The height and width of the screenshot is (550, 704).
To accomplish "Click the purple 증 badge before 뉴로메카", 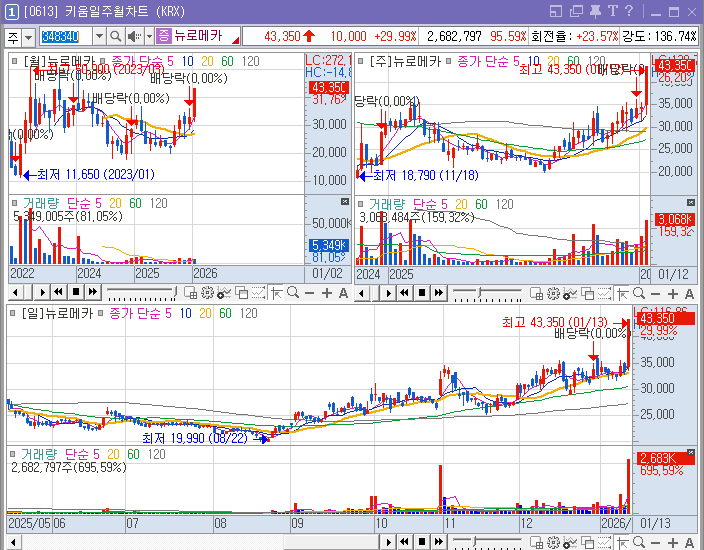I will [x=164, y=36].
